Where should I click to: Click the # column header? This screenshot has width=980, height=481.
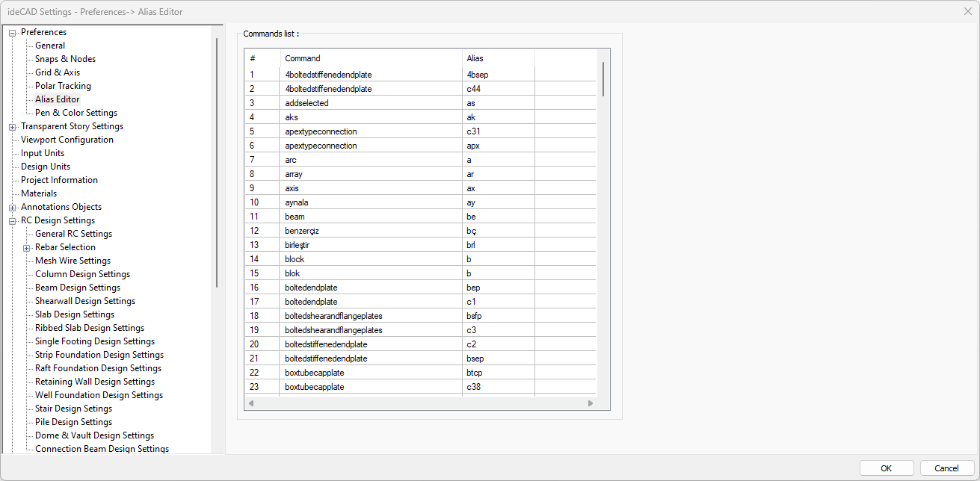pos(262,58)
